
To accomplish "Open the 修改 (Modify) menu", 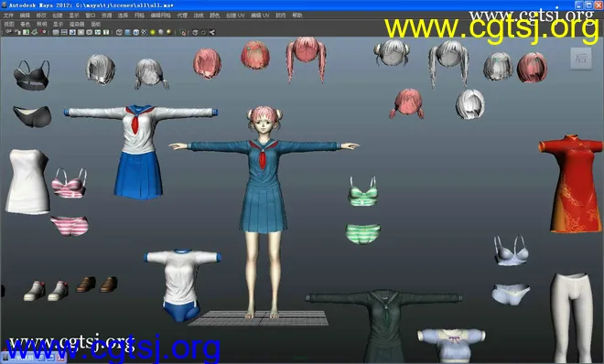I will click(41, 16).
